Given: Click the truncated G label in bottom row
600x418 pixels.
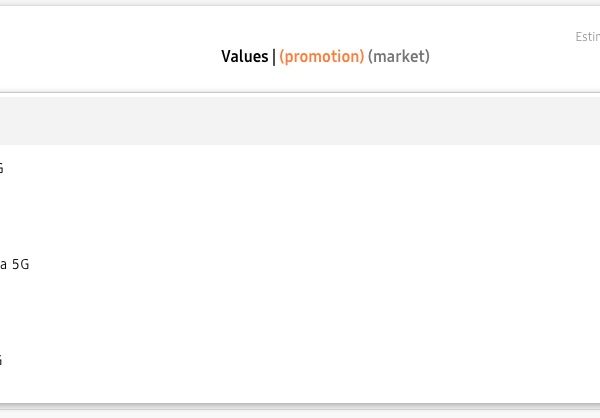Looking at the screenshot, I should (x=2, y=360).
